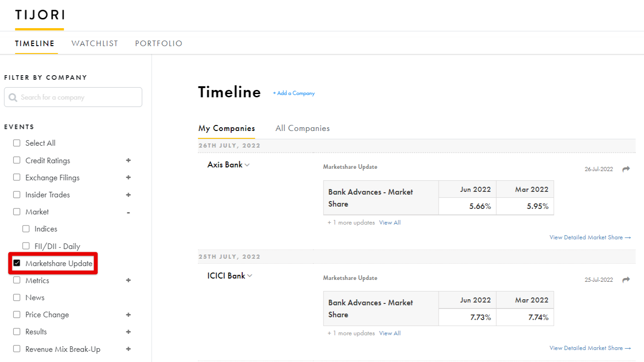The height and width of the screenshot is (362, 644).
Task: Share the ICICI Bank marketshare update
Action: click(626, 280)
